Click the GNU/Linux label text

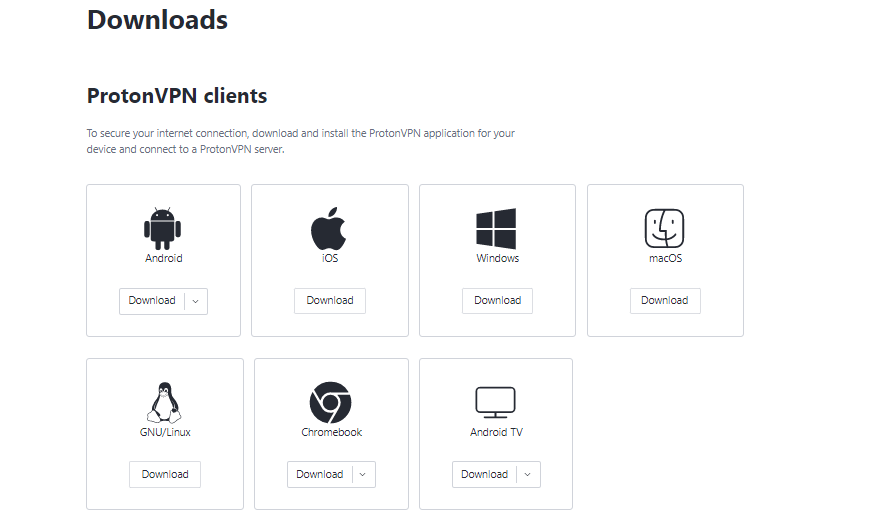pyautogui.click(x=165, y=432)
